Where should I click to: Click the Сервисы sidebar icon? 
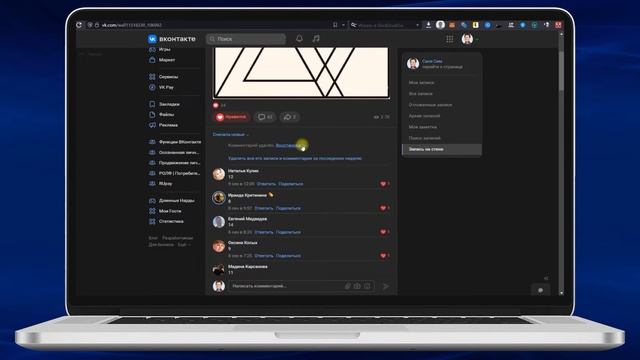pos(152,76)
